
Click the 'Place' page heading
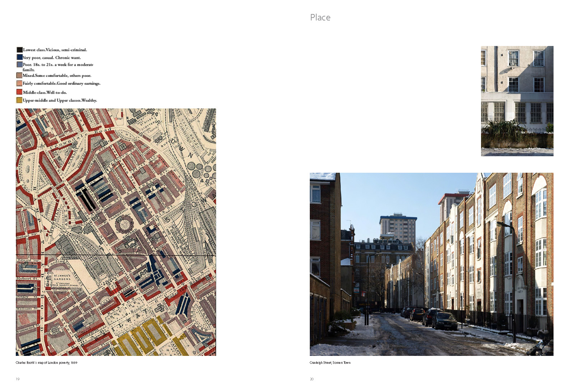pos(320,18)
